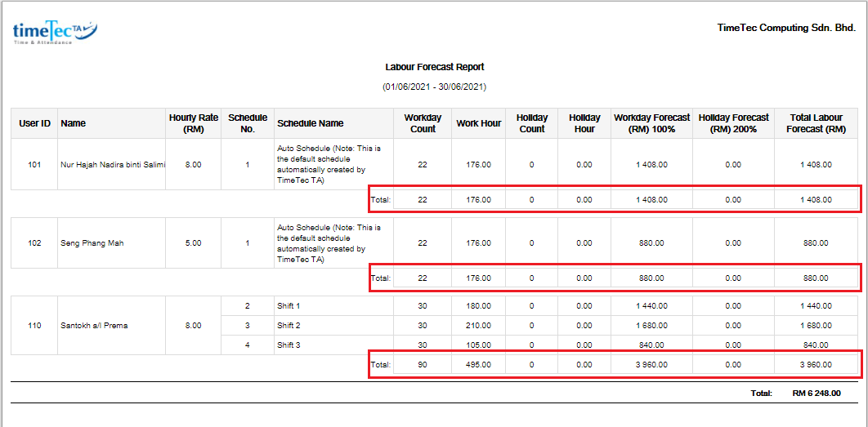The image size is (868, 427).
Task: Click the Auto Schedule note for user 102
Action: coord(328,242)
